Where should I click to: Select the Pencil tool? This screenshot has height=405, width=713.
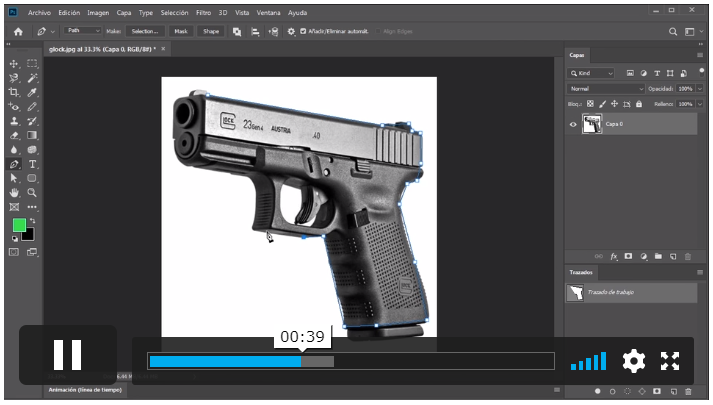(x=32, y=107)
